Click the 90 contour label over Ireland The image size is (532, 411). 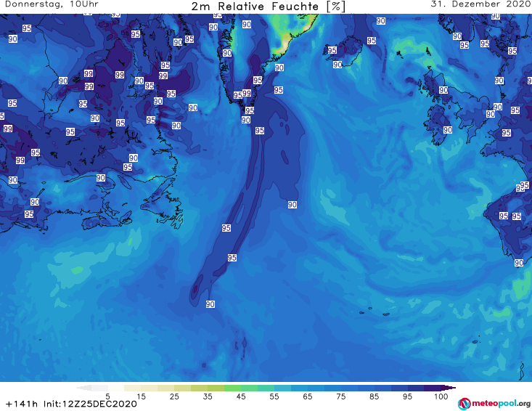pyautogui.click(x=448, y=130)
